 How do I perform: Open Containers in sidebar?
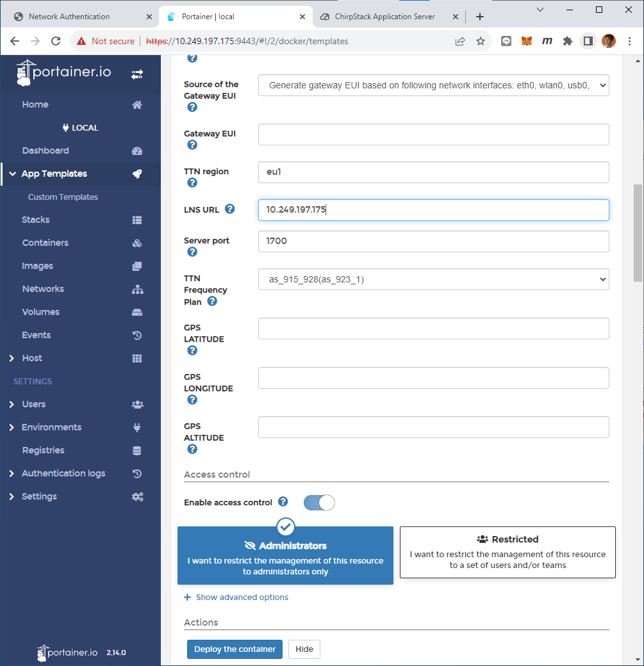pyautogui.click(x=45, y=243)
